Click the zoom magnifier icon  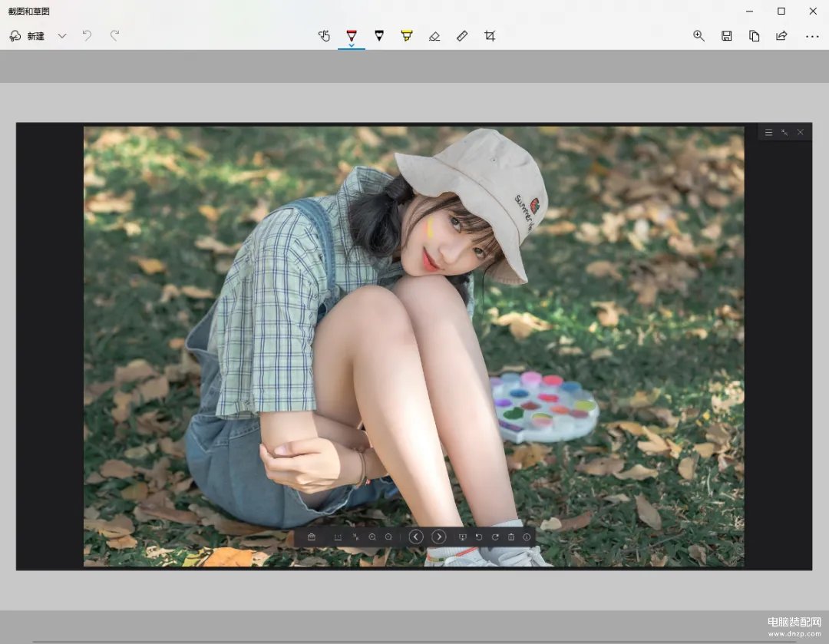699,36
